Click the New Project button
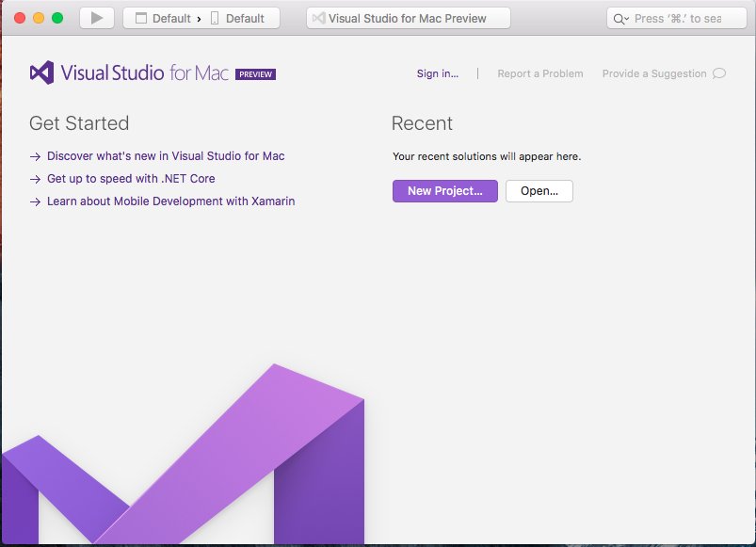The image size is (756, 547). coord(445,191)
